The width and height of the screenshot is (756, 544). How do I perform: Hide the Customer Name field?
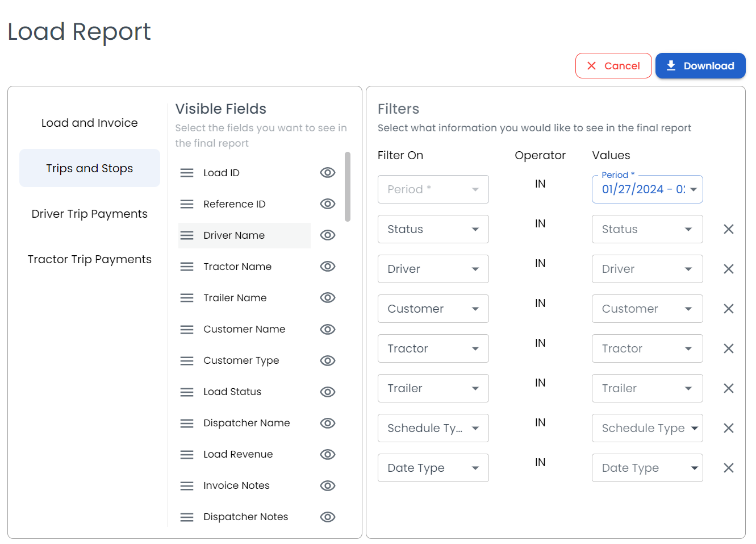click(328, 329)
